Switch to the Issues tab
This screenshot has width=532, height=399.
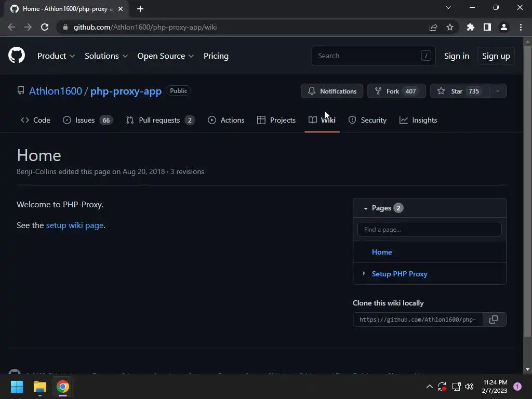pos(88,120)
